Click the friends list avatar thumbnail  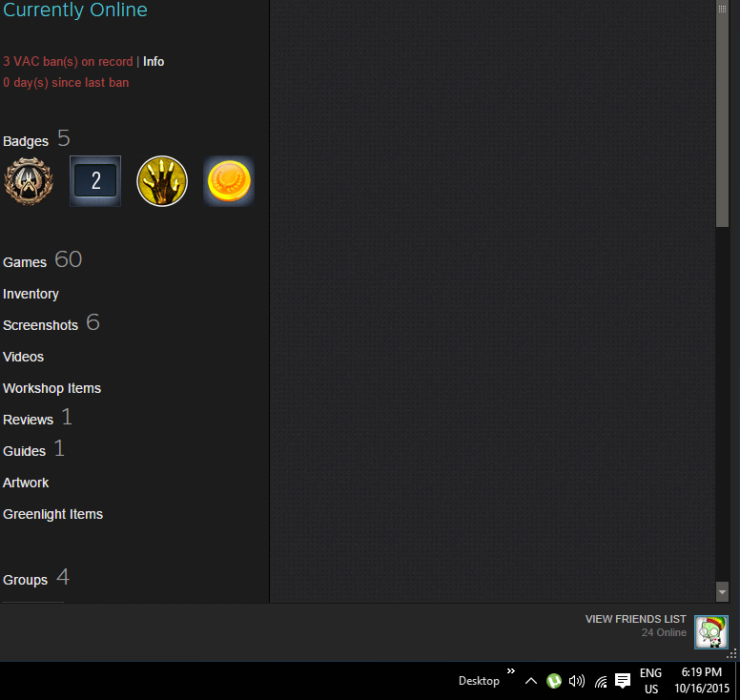pos(711,632)
